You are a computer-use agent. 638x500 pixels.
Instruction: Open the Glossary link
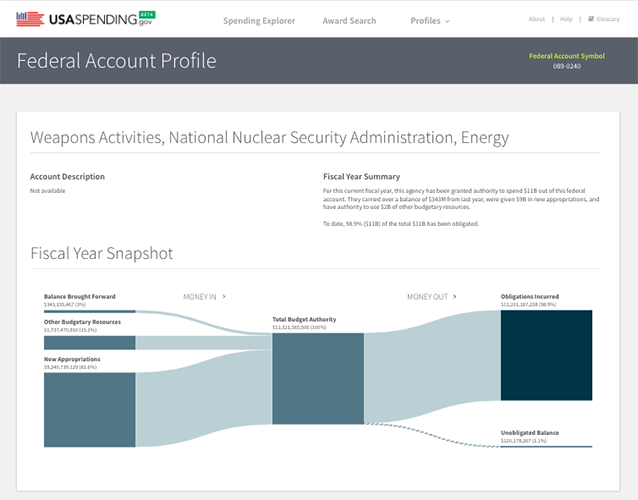pyautogui.click(x=608, y=19)
